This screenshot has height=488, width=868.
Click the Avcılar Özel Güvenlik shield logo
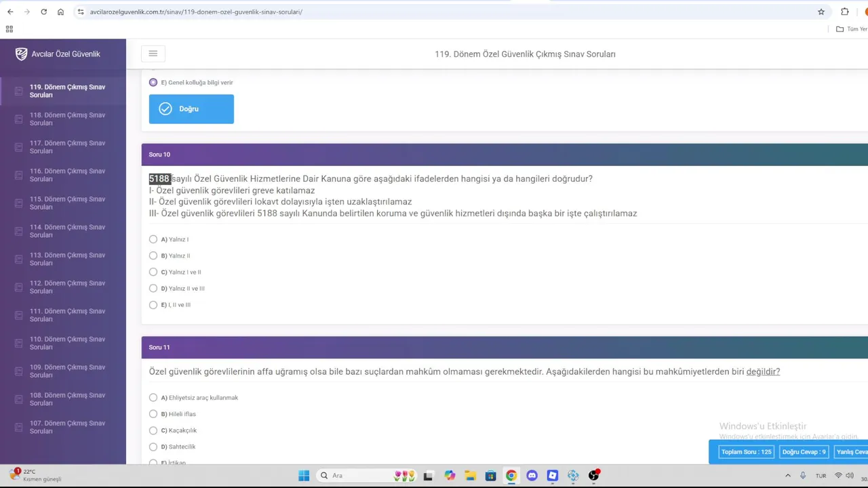point(22,54)
